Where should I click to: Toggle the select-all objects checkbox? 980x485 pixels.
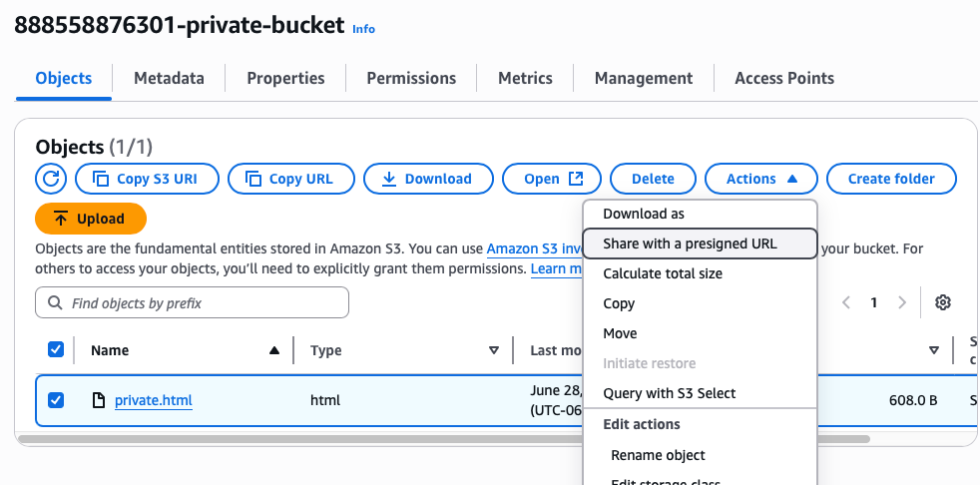(56, 349)
